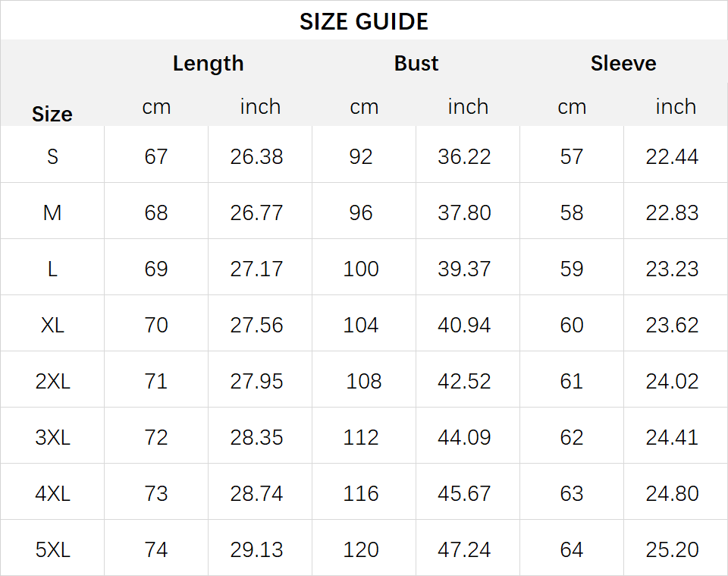Select the 2XL size row label

(52, 382)
